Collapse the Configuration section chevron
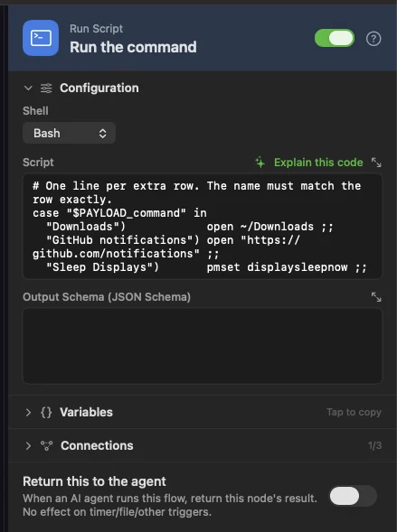397x532 pixels. [28, 89]
